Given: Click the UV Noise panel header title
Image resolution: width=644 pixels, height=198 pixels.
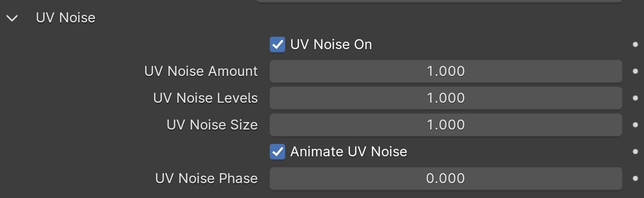Looking at the screenshot, I should (x=66, y=18).
